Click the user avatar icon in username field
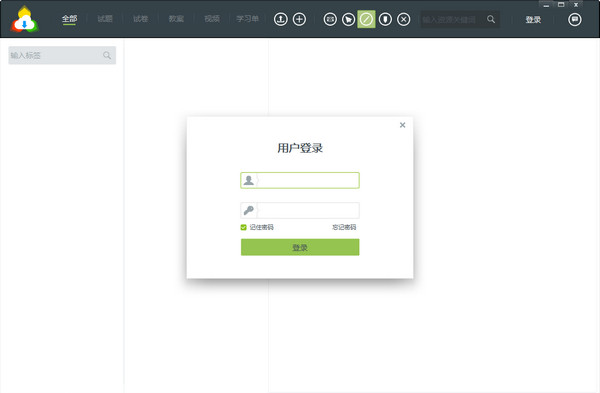This screenshot has width=600, height=393. 249,180
